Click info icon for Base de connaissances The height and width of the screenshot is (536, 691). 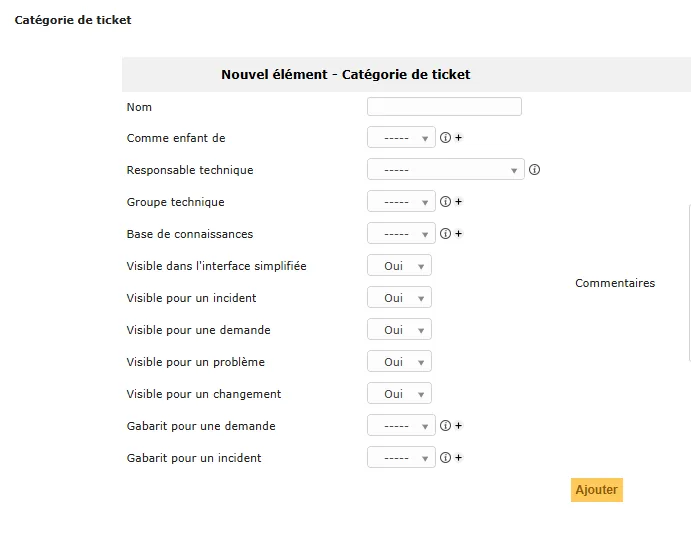(x=446, y=234)
